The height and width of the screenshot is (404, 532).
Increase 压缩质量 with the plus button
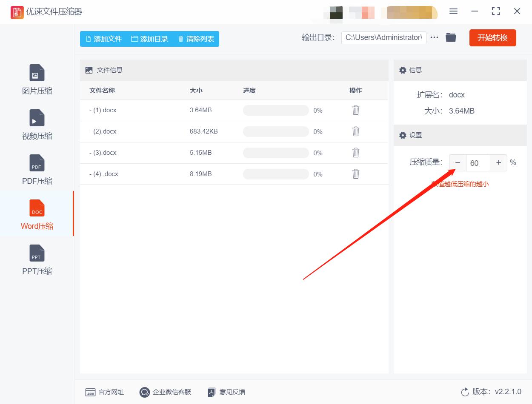498,162
